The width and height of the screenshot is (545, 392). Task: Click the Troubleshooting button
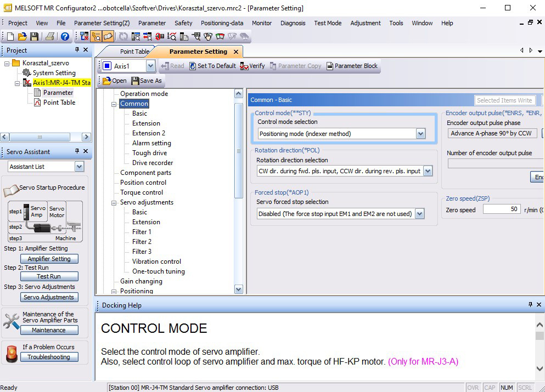pos(49,357)
